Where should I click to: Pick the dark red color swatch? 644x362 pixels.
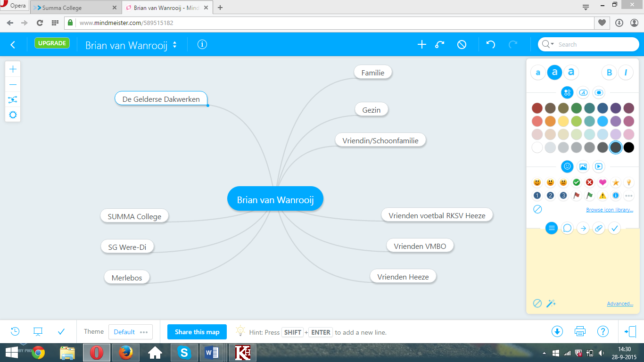point(537,108)
